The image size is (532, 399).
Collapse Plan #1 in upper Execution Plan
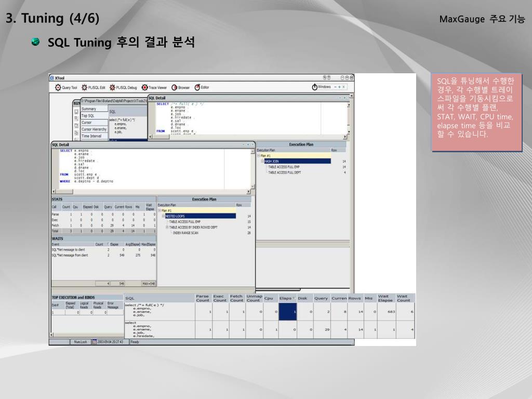259,156
